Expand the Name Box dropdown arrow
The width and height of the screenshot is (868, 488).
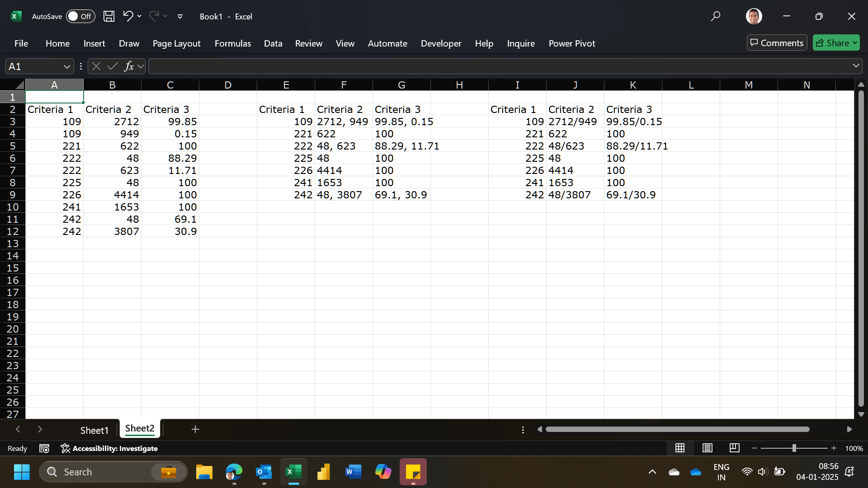(x=67, y=67)
